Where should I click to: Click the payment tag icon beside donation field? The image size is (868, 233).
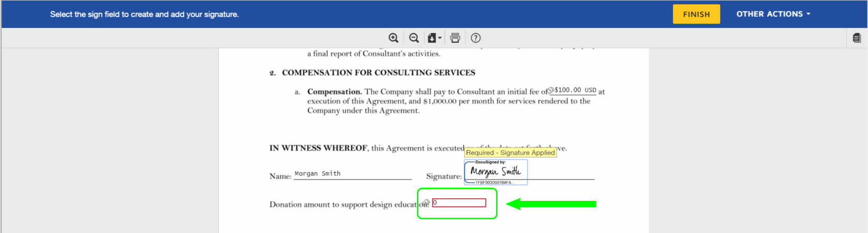pyautogui.click(x=425, y=203)
